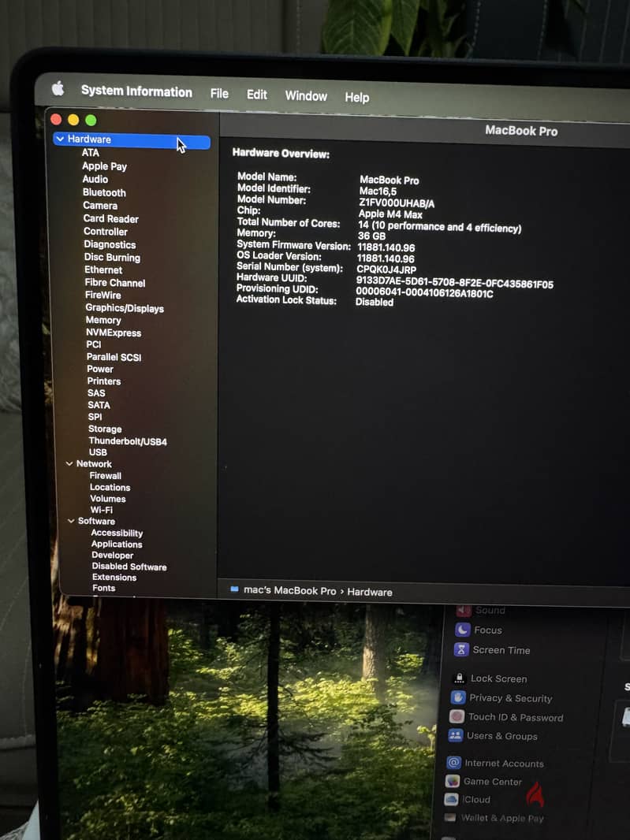Select Firewall under Network

[x=106, y=476]
